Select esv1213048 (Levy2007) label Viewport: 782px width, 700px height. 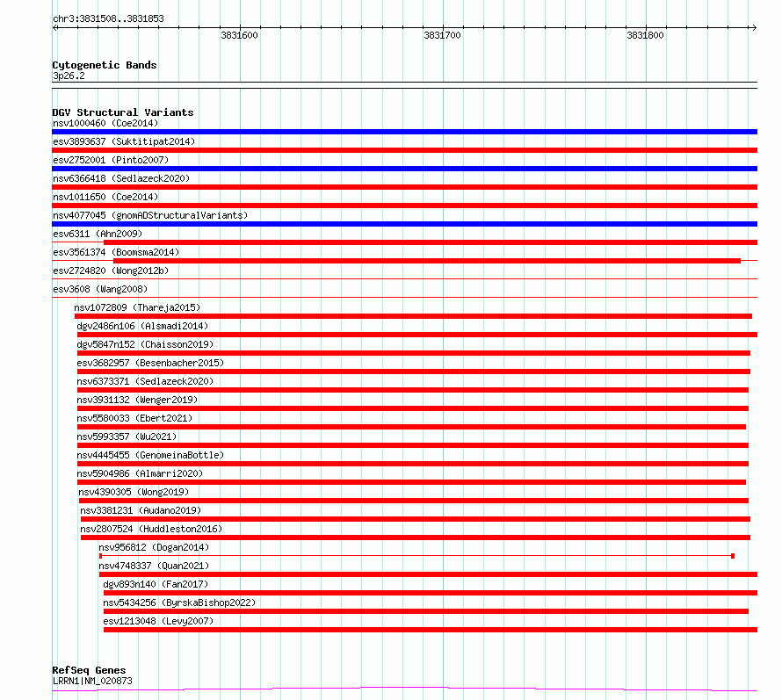point(158,621)
